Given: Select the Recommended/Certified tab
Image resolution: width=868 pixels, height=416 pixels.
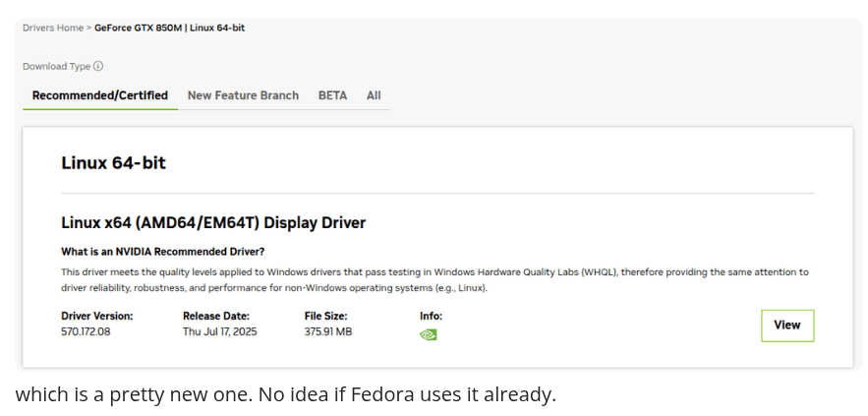Looking at the screenshot, I should tap(100, 95).
